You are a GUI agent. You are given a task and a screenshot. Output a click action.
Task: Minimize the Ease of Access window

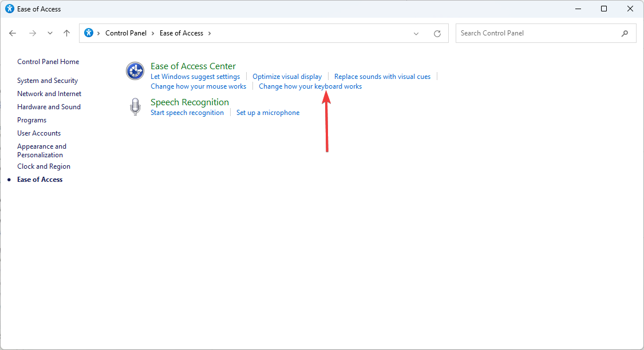coord(578,9)
